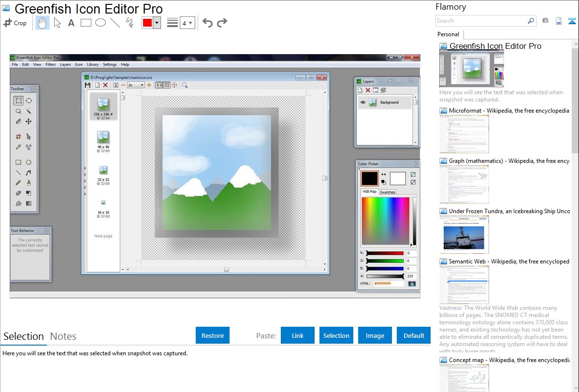579x392 pixels.
Task: Select the 32 x 32 icon page
Action: coord(103,175)
